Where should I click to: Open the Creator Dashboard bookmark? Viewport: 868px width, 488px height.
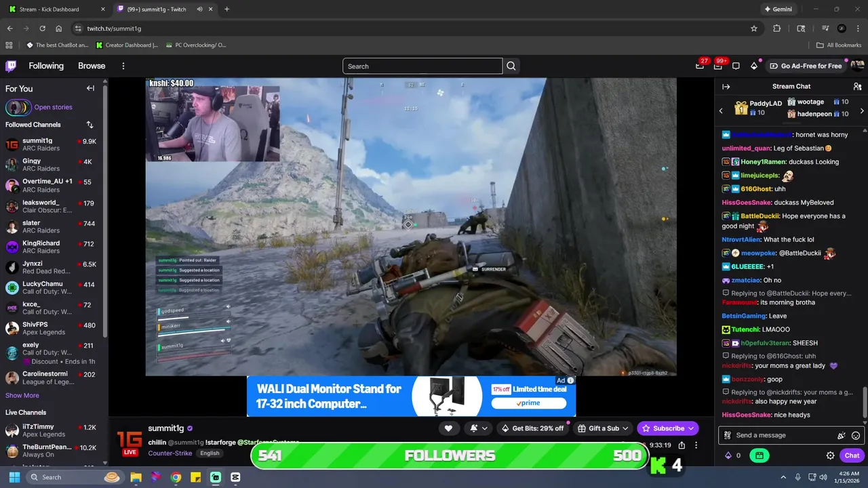[x=127, y=45]
